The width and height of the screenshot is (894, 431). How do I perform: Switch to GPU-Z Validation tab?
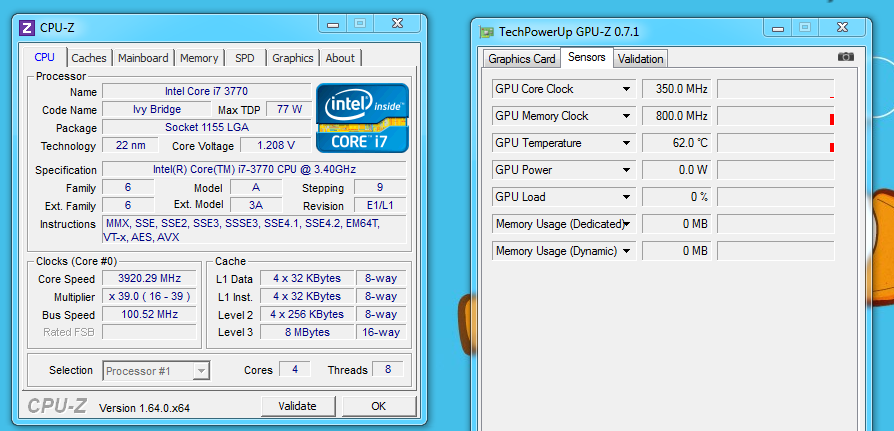click(640, 59)
